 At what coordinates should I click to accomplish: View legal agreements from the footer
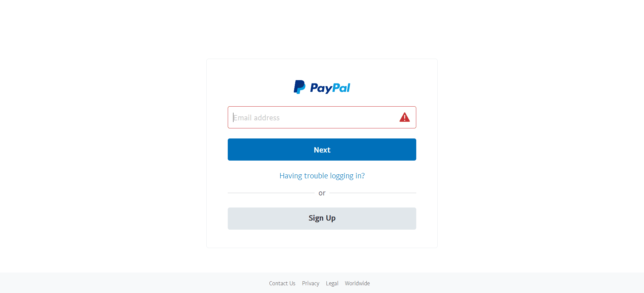click(332, 283)
